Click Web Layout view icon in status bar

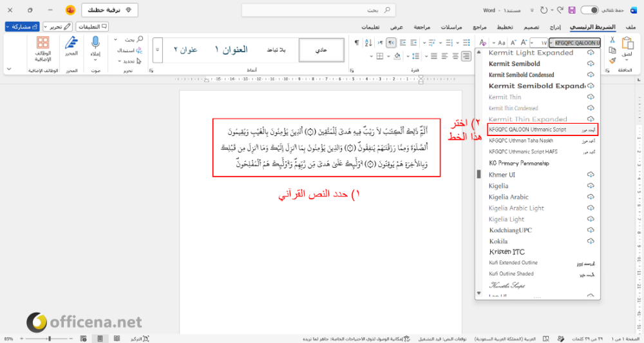(x=83, y=339)
